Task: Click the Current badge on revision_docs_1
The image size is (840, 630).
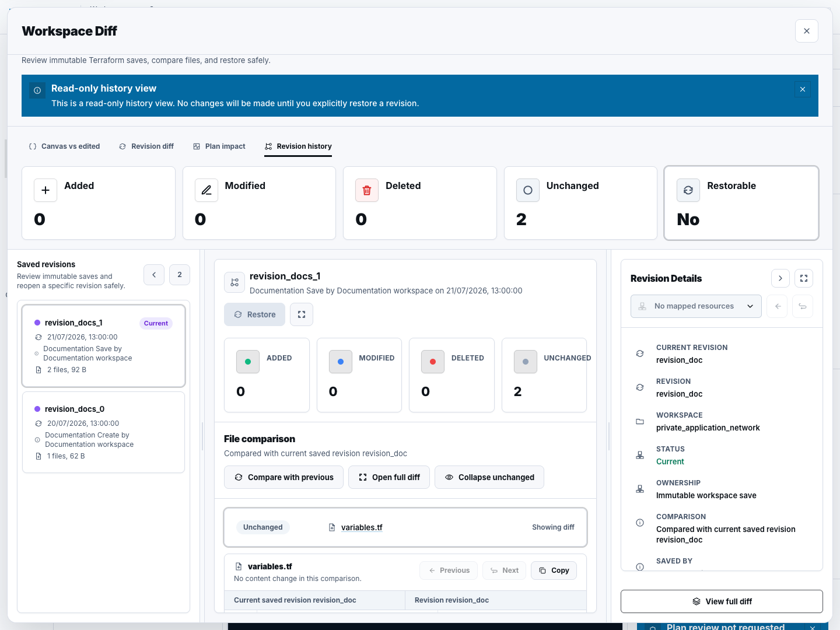Action: [x=156, y=323]
